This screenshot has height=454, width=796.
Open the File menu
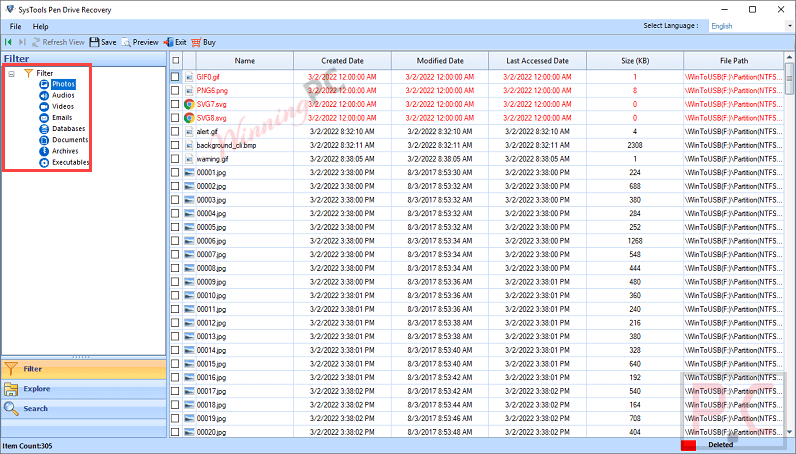click(x=15, y=26)
